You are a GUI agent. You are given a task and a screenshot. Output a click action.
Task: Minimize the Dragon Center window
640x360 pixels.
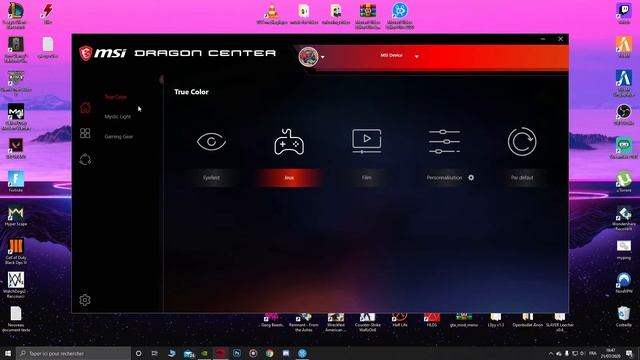click(543, 39)
